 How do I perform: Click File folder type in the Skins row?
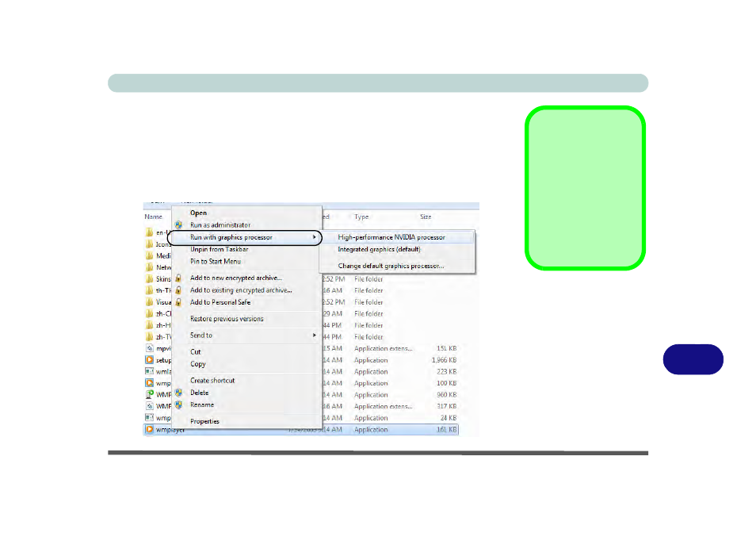click(x=368, y=279)
